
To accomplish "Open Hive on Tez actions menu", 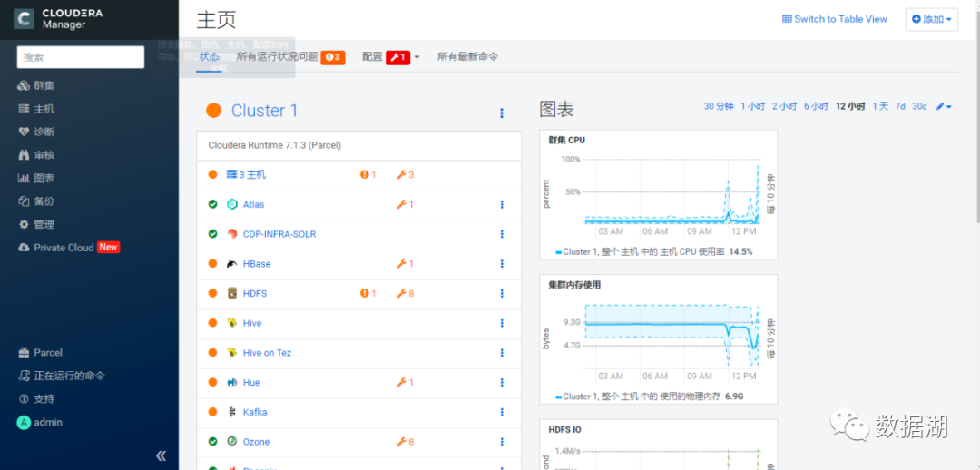I will pos(501,352).
